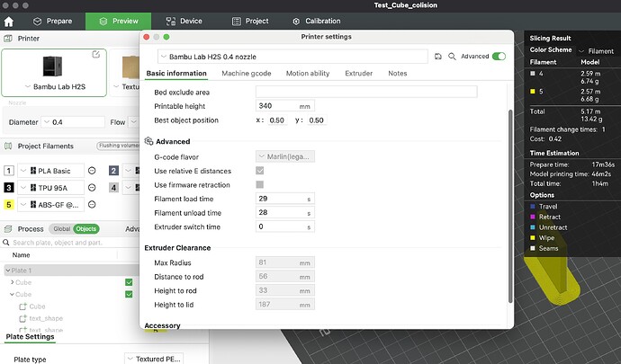The width and height of the screenshot is (621, 364).
Task: Select the text_shape part in the tree
Action: (46, 318)
